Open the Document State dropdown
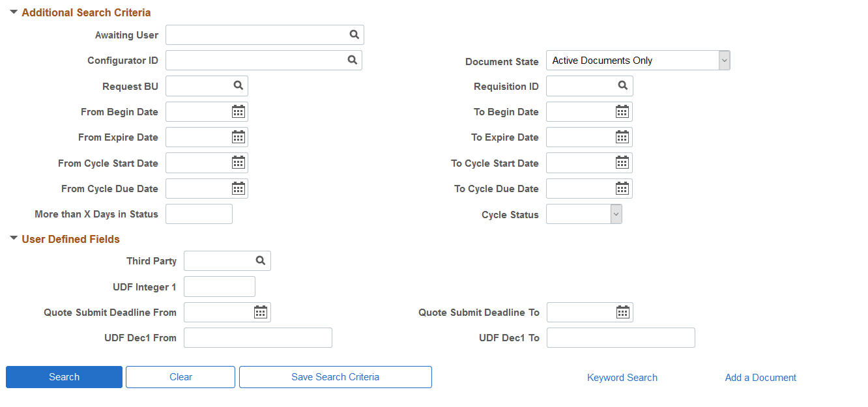Viewport: 868px width, 407px height. pyautogui.click(x=723, y=60)
